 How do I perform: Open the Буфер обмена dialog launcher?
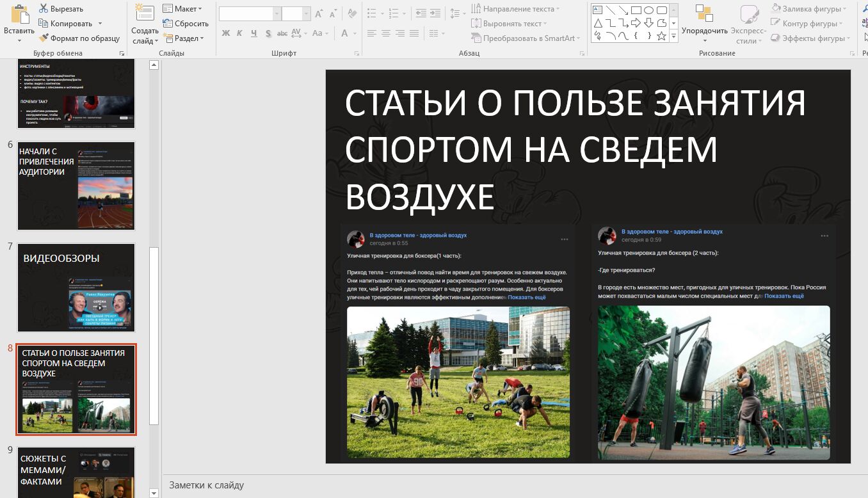click(122, 54)
